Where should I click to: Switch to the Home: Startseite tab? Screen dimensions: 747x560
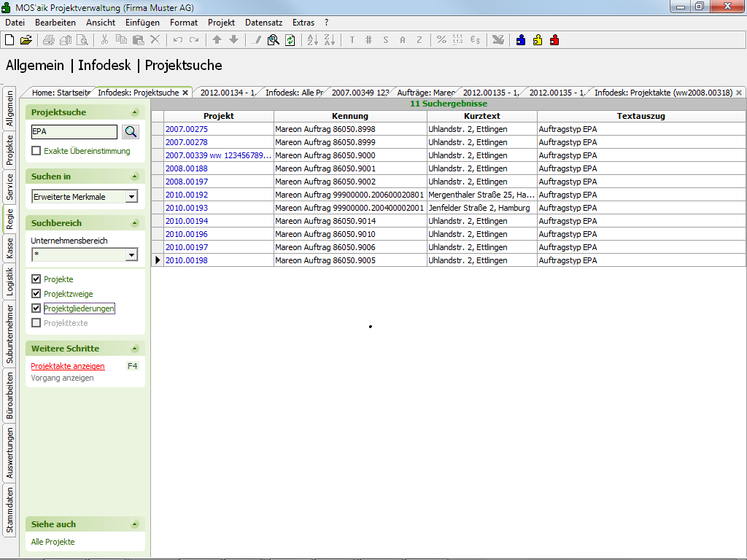(x=61, y=93)
